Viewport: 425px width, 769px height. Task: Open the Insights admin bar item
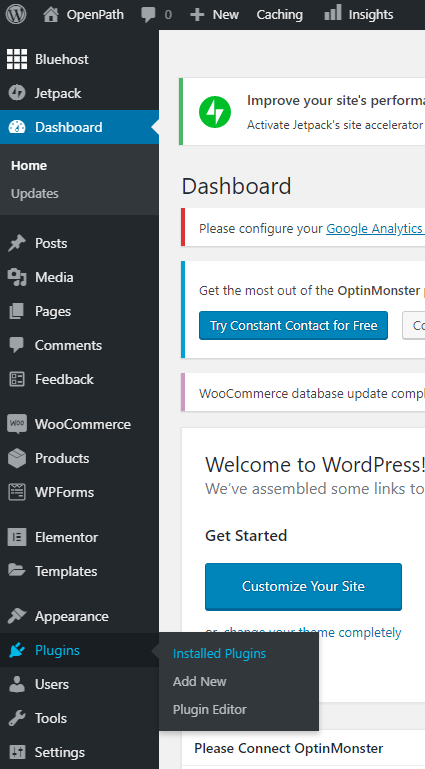tap(371, 15)
